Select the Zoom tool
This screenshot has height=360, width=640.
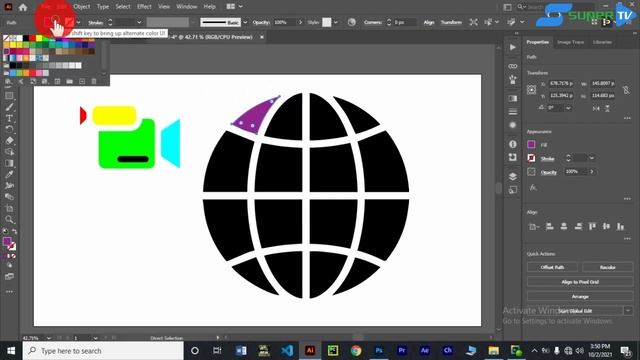click(x=9, y=220)
